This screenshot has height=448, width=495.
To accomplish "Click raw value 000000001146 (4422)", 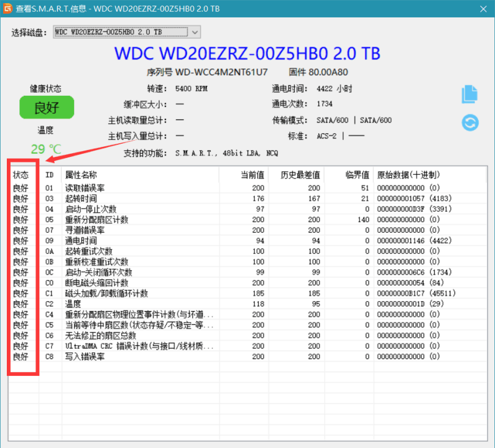I will (x=414, y=240).
